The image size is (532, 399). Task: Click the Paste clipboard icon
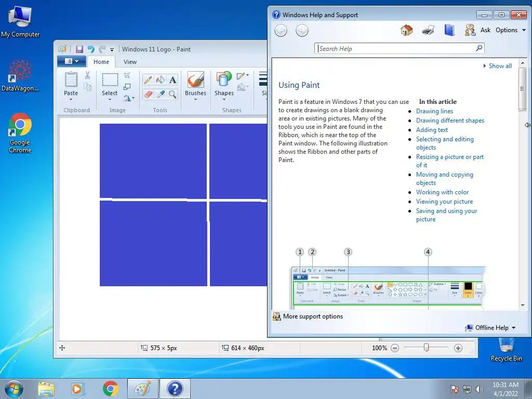point(71,79)
